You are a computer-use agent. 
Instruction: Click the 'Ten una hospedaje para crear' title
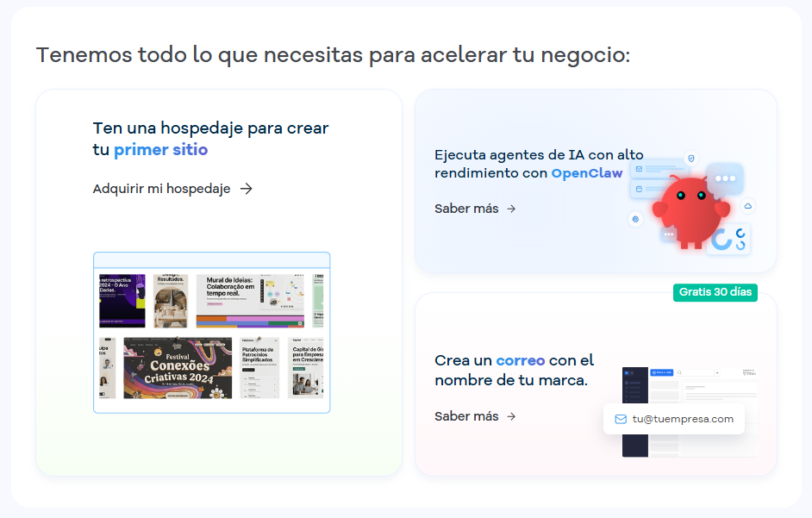point(211,128)
